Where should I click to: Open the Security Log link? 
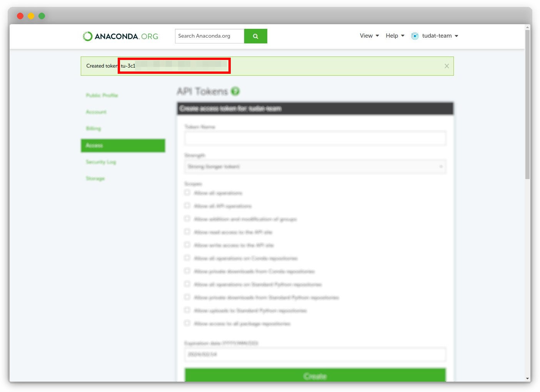(101, 162)
